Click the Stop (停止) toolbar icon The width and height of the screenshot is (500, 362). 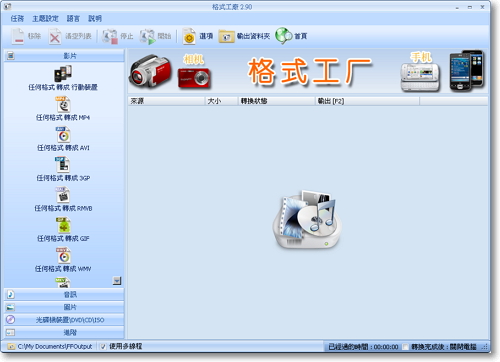(x=110, y=36)
